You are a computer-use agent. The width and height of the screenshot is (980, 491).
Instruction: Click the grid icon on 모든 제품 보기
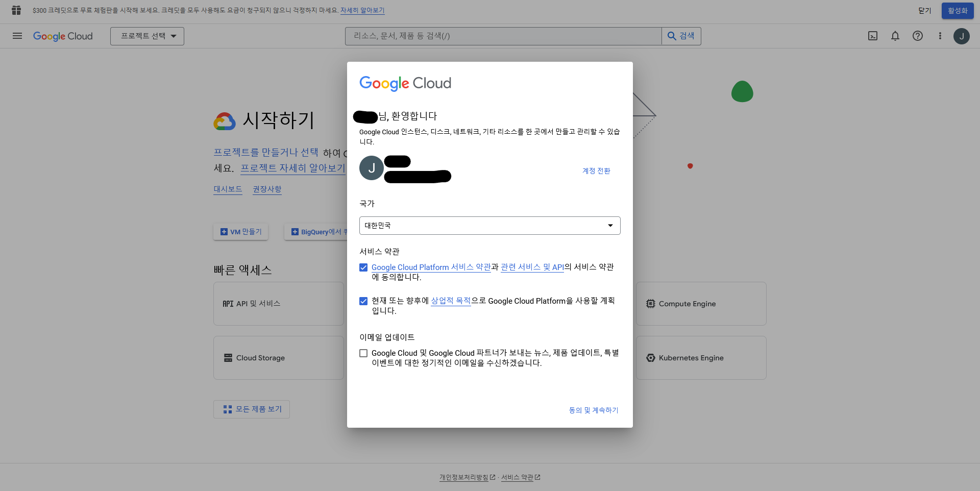tap(228, 409)
